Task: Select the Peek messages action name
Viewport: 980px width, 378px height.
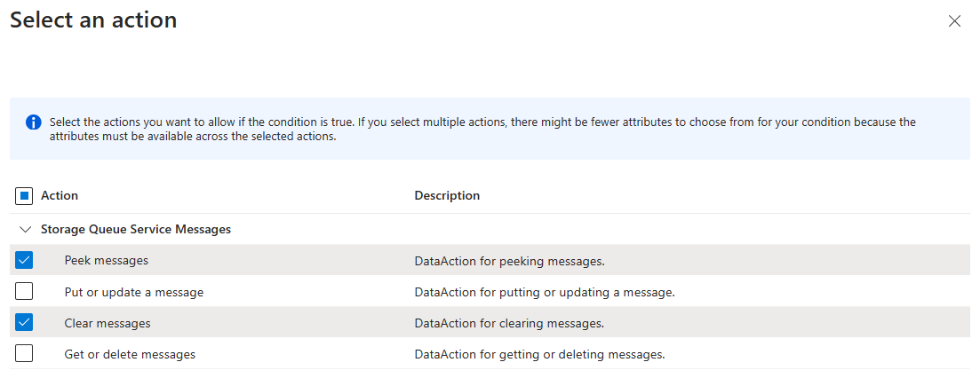Action: (107, 261)
